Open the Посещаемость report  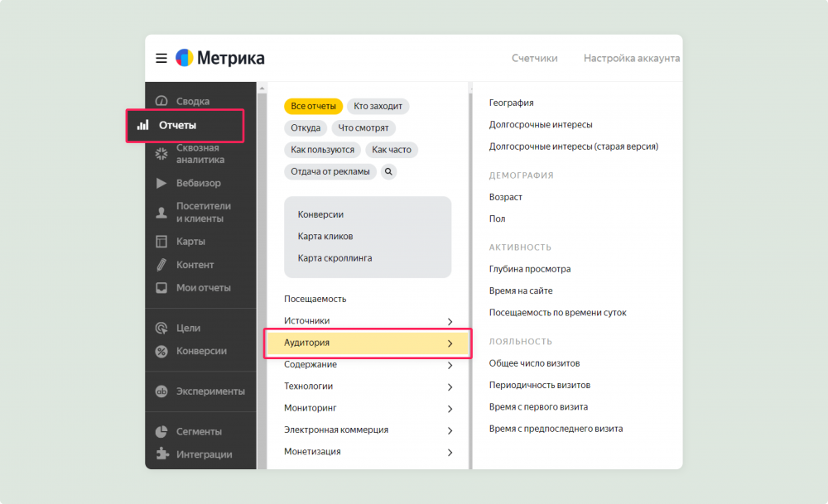tap(315, 299)
